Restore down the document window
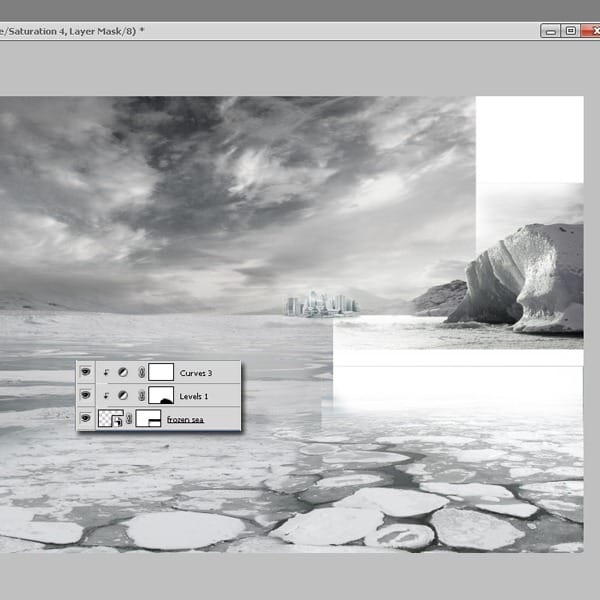This screenshot has height=600, width=600. tap(570, 31)
